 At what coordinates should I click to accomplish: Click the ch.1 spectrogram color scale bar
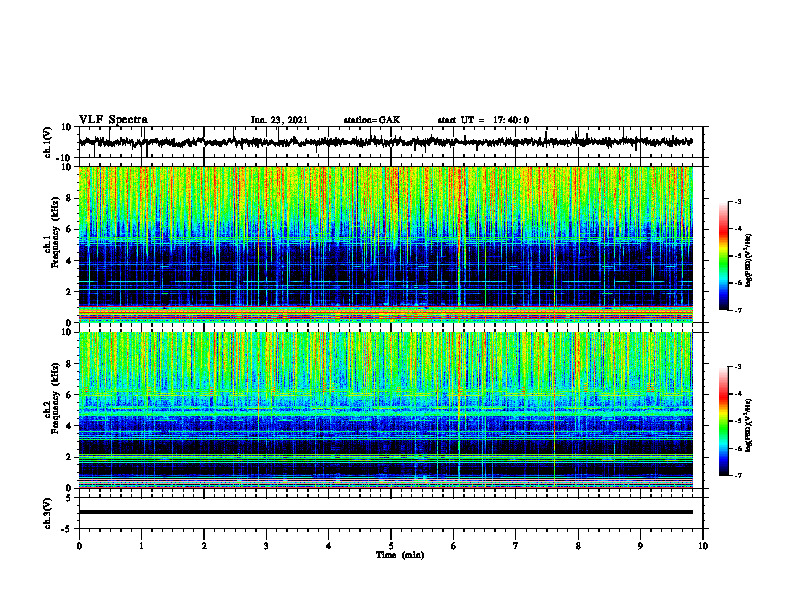724,256
